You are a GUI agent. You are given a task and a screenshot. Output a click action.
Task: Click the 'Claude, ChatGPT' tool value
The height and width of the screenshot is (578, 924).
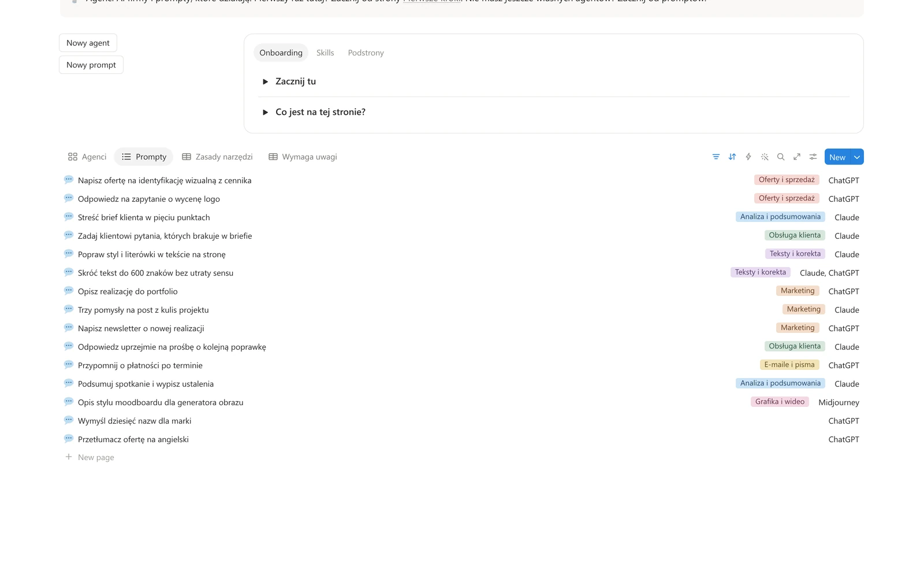point(829,273)
